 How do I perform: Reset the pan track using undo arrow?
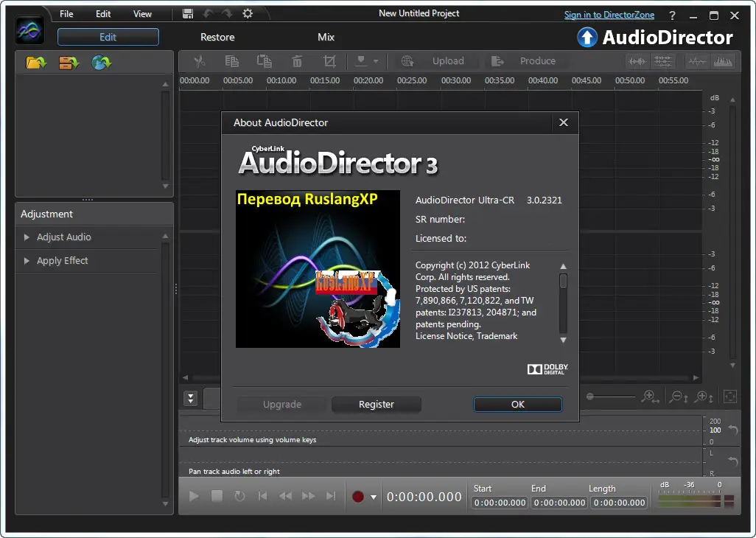733,461
